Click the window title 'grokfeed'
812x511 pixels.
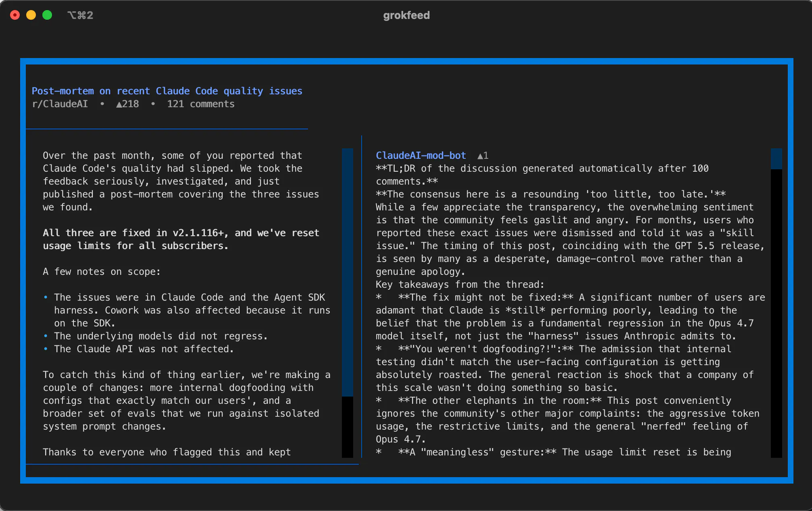(406, 15)
